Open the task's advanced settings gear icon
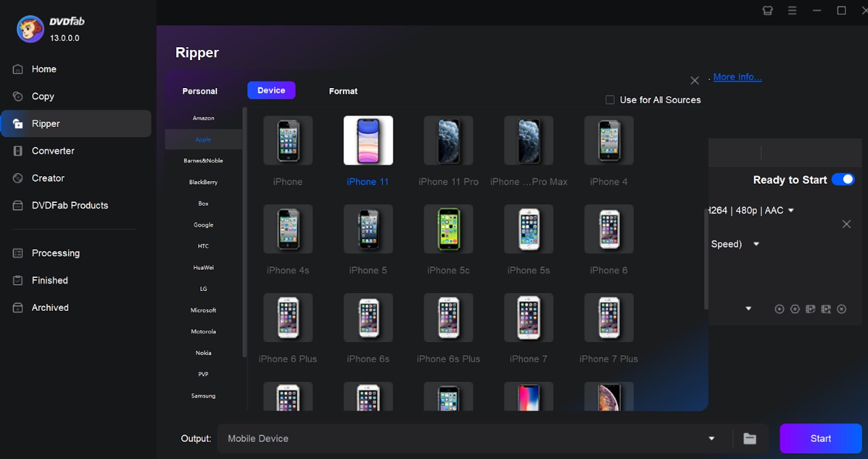The height and width of the screenshot is (459, 868). click(795, 309)
